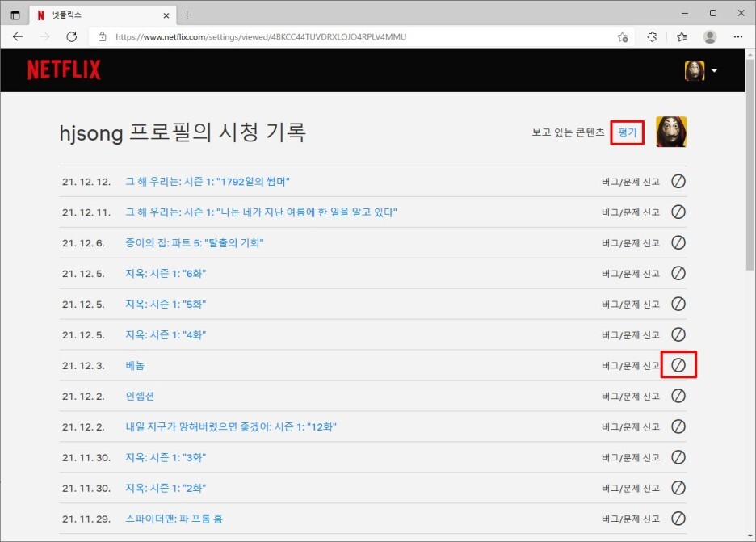Hide '종이의 집: 파트 5' from history
The width and height of the screenshot is (756, 542).
pos(678,242)
